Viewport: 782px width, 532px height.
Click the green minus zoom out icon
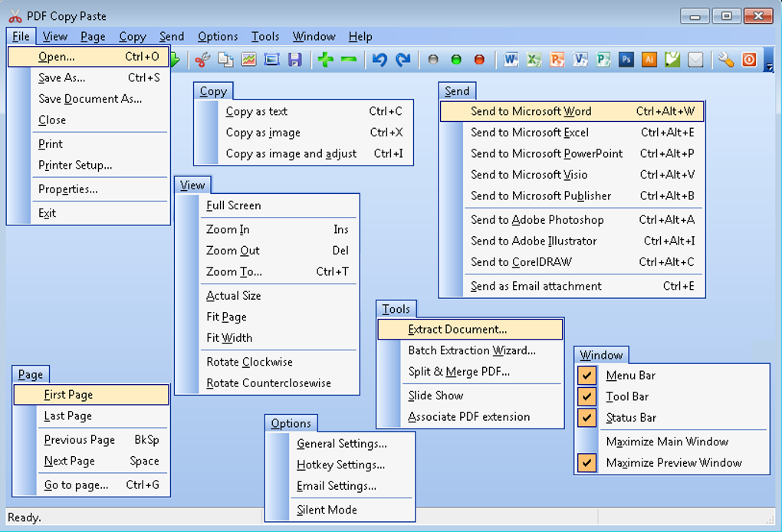349,60
